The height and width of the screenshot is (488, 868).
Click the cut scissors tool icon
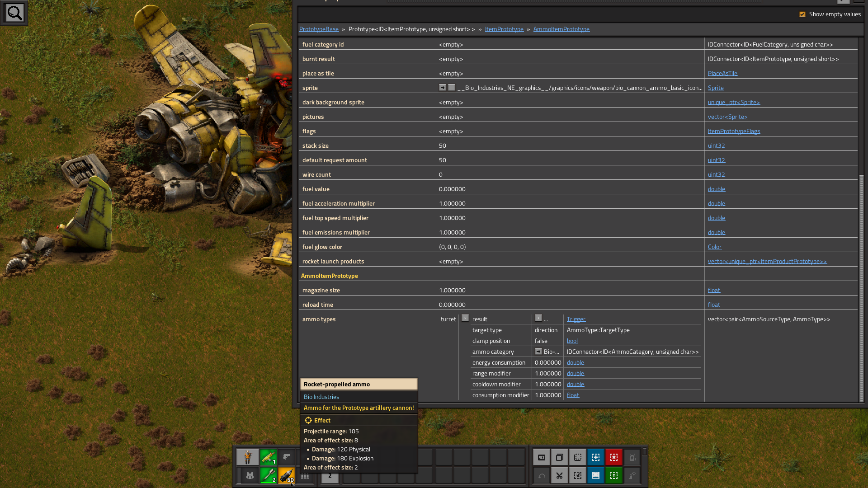(x=560, y=475)
